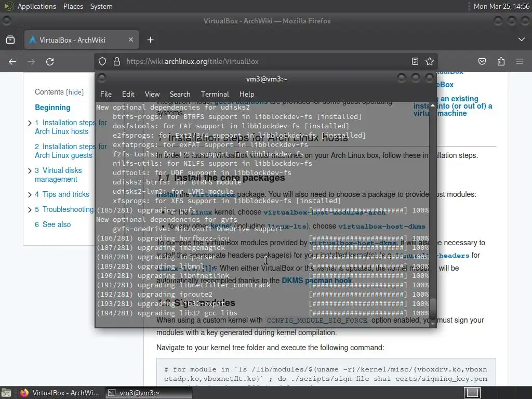This screenshot has width=532, height=399.
Task: Bookmark this page with star icon
Action: [430, 61]
